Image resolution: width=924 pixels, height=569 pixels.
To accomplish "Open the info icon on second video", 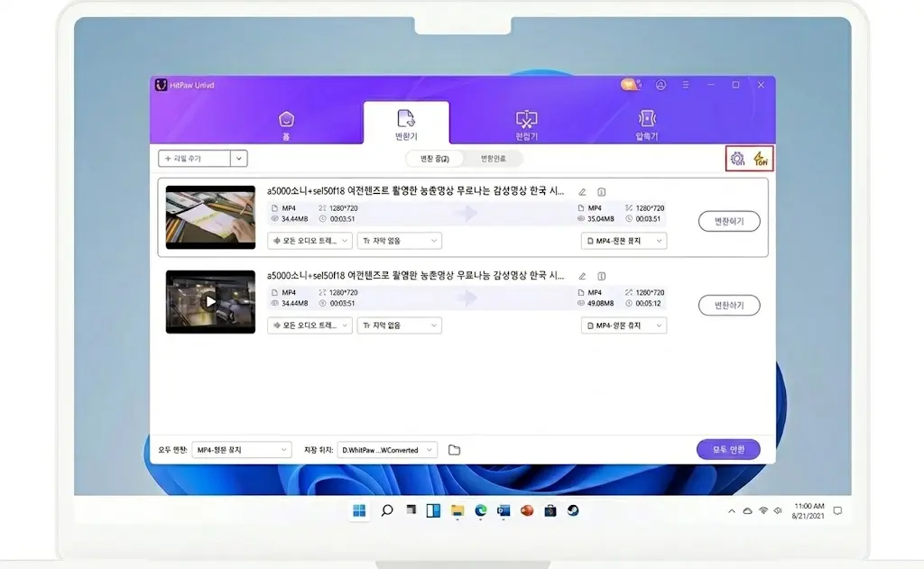I will (602, 276).
